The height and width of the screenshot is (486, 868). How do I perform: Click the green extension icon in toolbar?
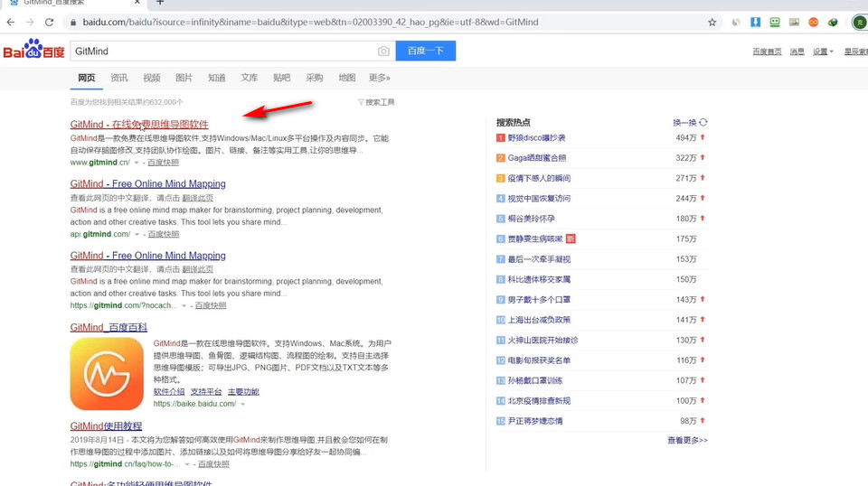pyautogui.click(x=775, y=22)
